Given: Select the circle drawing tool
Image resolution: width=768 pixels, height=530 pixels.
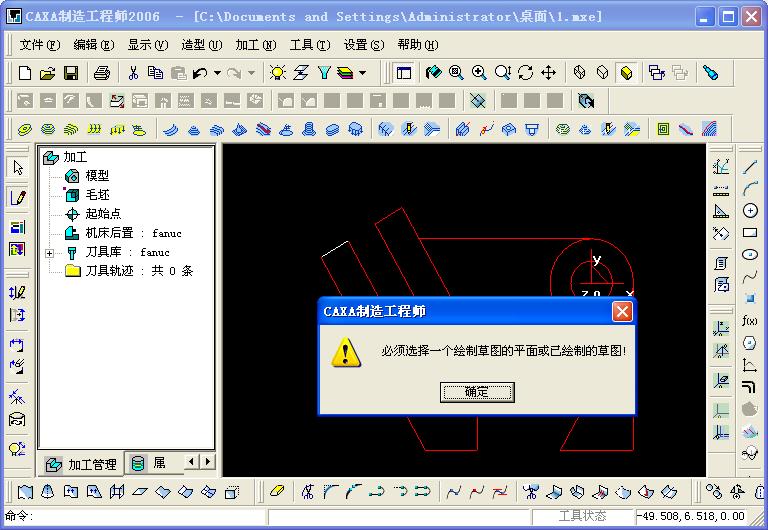Looking at the screenshot, I should coord(750,211).
